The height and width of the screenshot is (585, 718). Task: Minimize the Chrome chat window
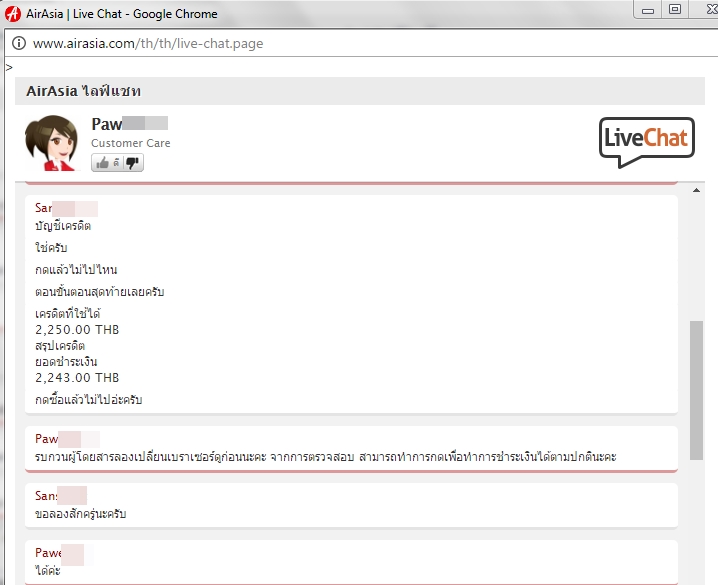pos(647,10)
